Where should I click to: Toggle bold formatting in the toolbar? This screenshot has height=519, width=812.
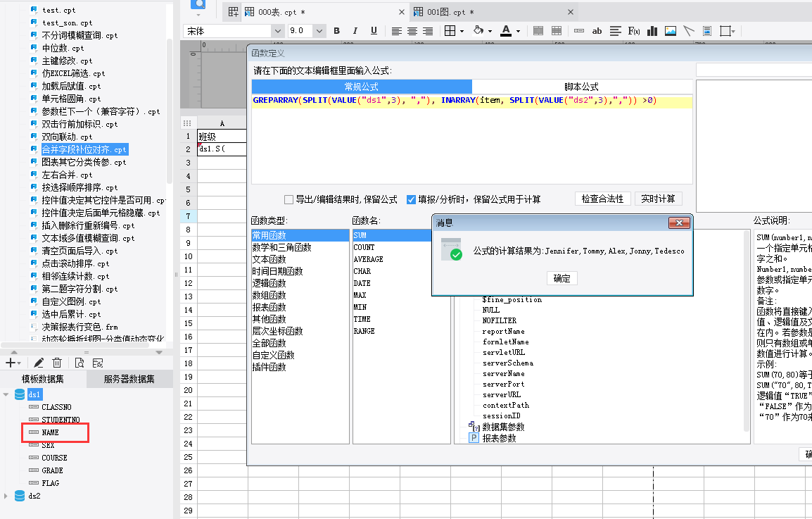tap(336, 31)
